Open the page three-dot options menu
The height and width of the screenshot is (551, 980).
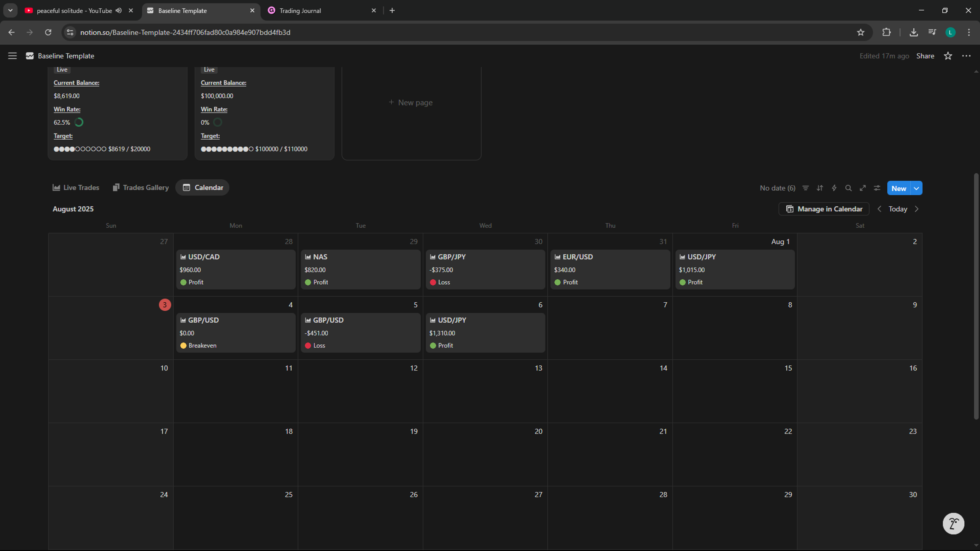click(x=966, y=56)
